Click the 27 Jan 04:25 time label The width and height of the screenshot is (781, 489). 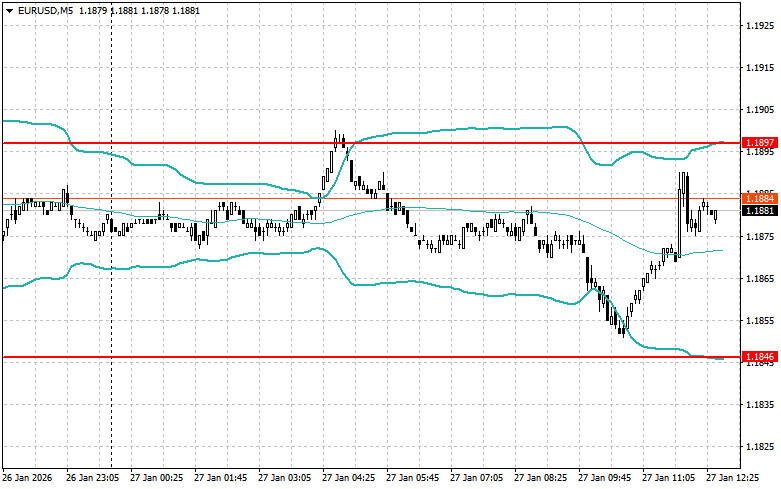349,478
